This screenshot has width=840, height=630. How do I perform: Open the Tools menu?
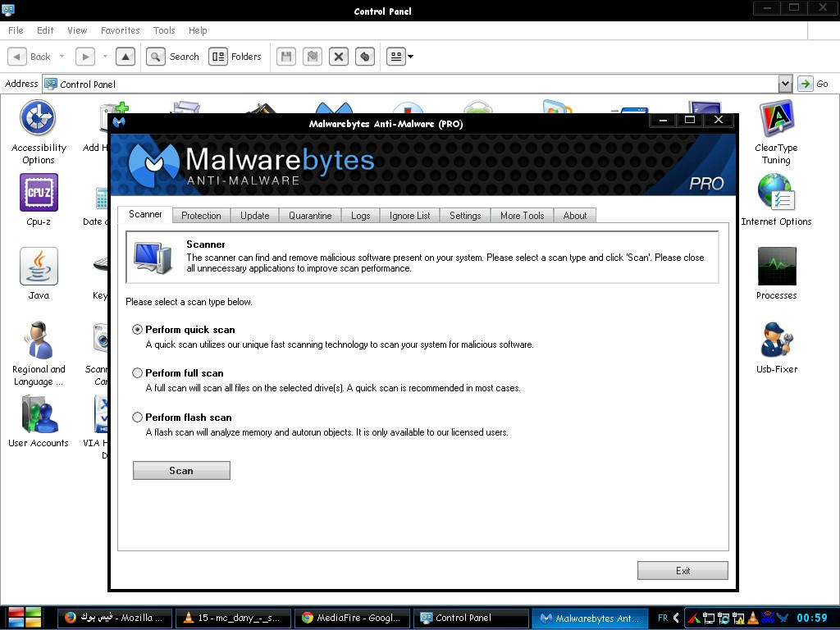(164, 30)
